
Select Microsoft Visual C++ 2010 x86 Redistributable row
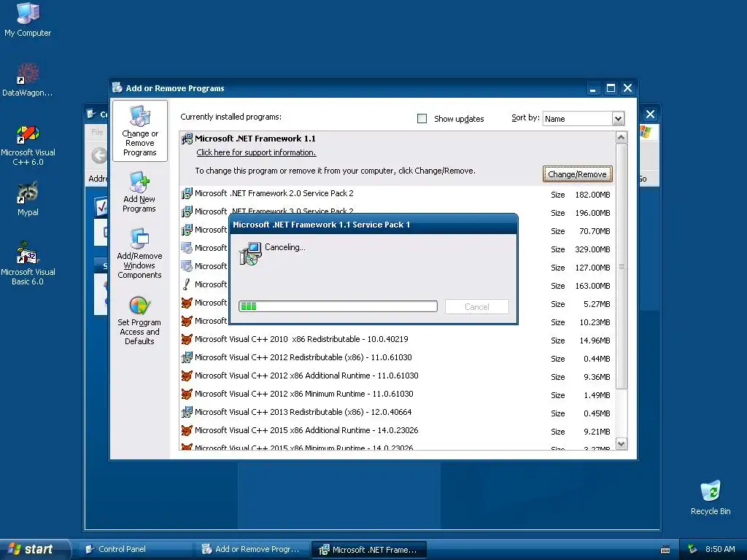tap(396, 340)
